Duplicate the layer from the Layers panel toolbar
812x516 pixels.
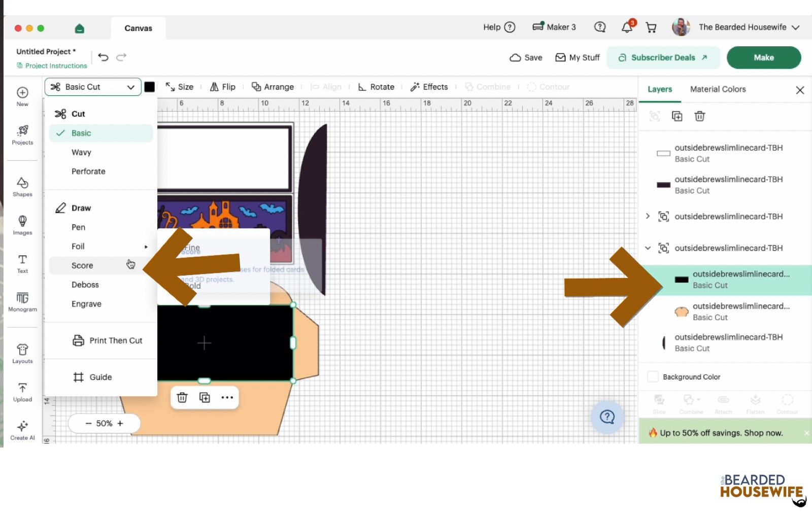point(677,116)
